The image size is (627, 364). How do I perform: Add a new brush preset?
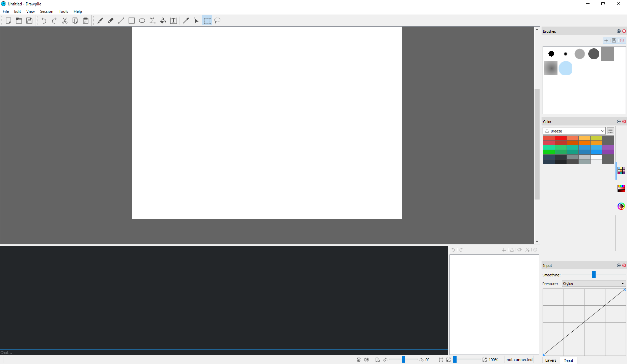[x=606, y=40]
